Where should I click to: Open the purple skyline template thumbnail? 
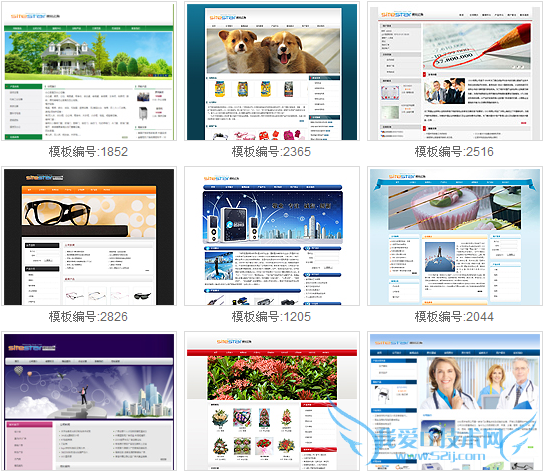pos(89,401)
